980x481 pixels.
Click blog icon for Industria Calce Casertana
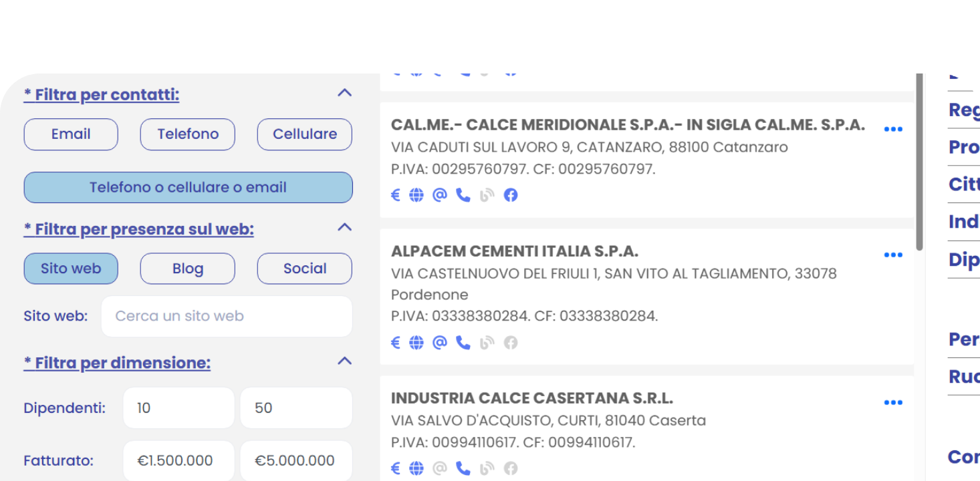tap(487, 468)
